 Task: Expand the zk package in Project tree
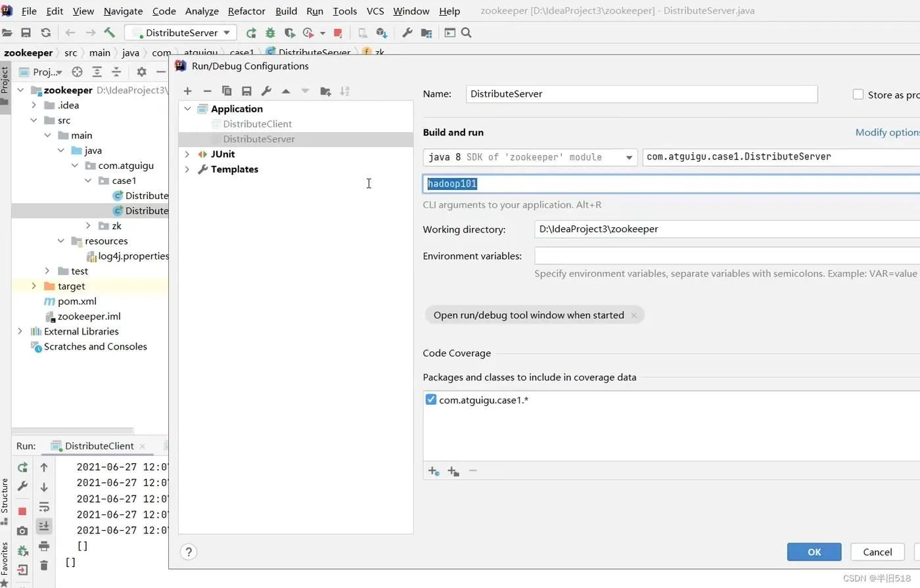tap(89, 226)
